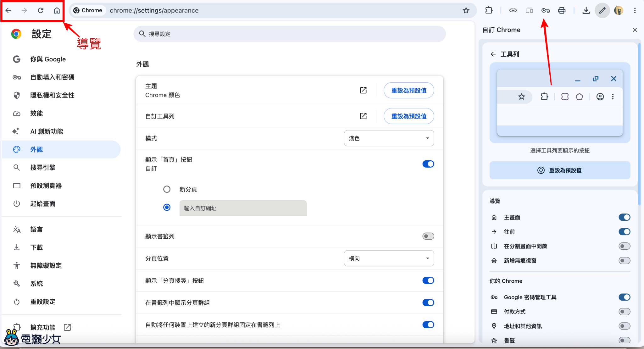Click the Chrome site info chip in address bar
Image resolution: width=644 pixels, height=349 pixels.
coord(88,10)
